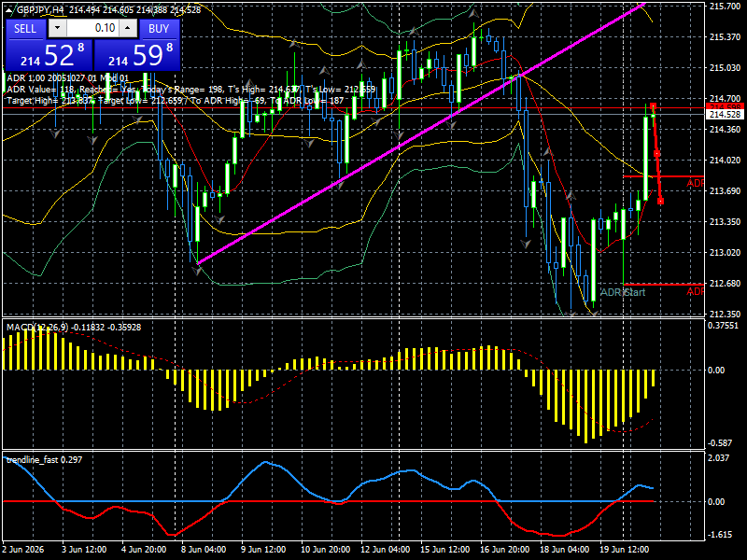Click the 12 Jun 04:00 time axis label
Image resolution: width=747 pixels, height=560 pixels.
(x=385, y=549)
